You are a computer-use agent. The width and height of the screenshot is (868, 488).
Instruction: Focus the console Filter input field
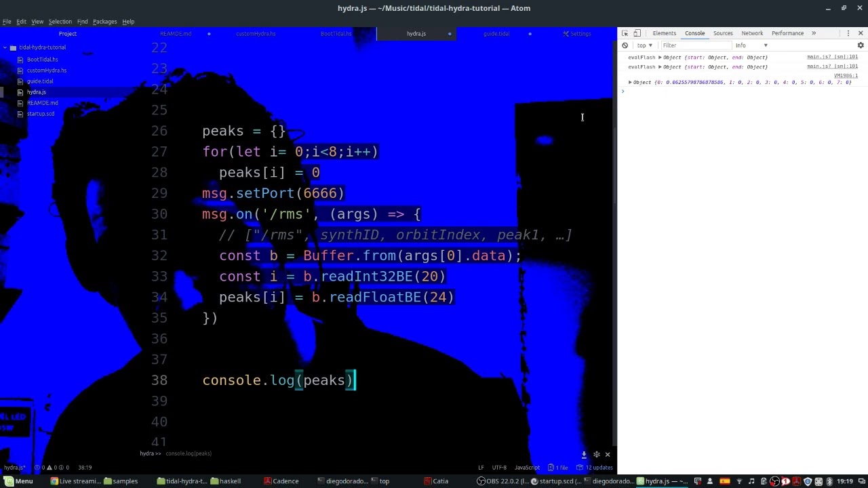click(x=695, y=45)
